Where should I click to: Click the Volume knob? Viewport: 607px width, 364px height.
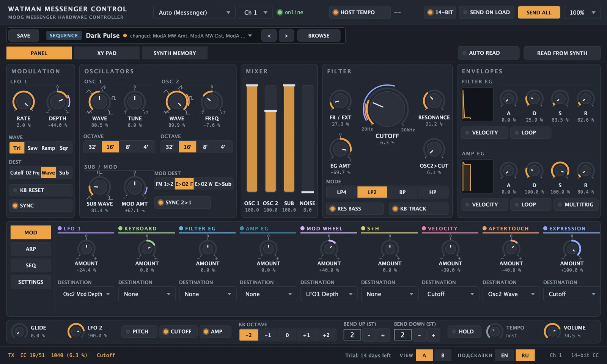tap(552, 331)
